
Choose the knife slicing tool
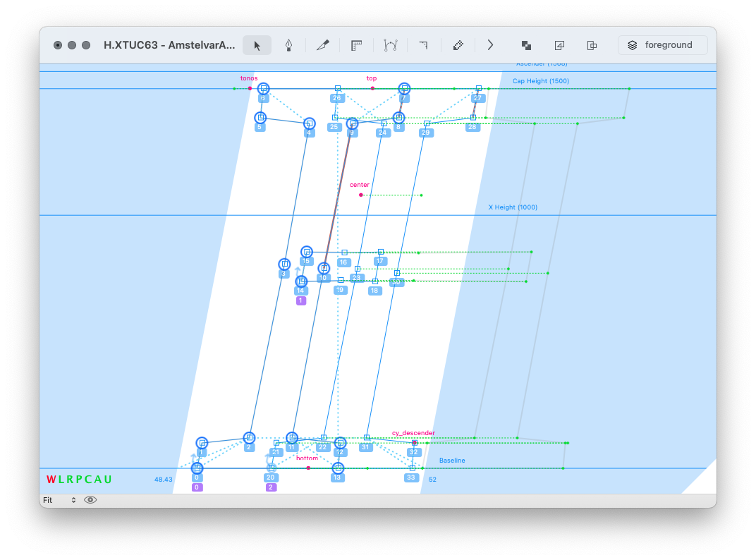(x=323, y=45)
